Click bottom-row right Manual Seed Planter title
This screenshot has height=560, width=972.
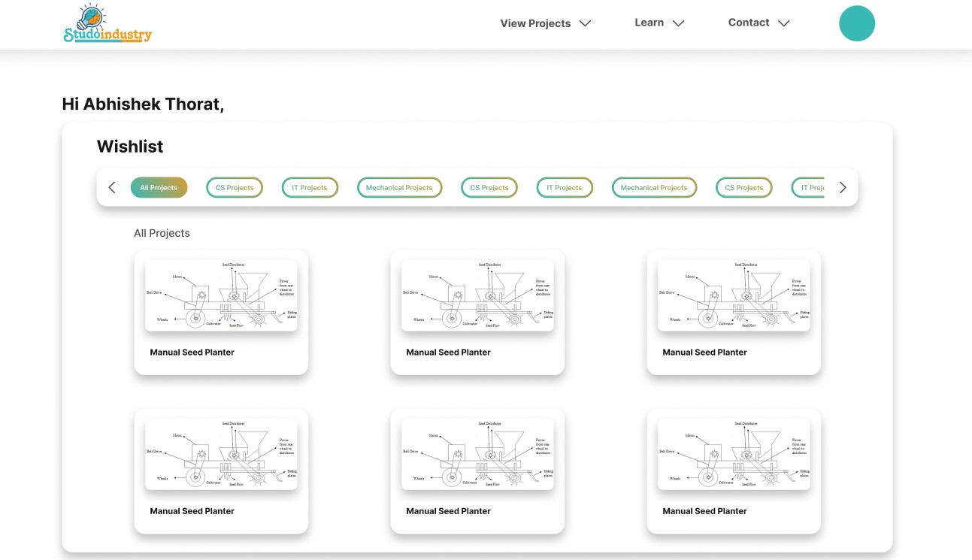click(704, 511)
